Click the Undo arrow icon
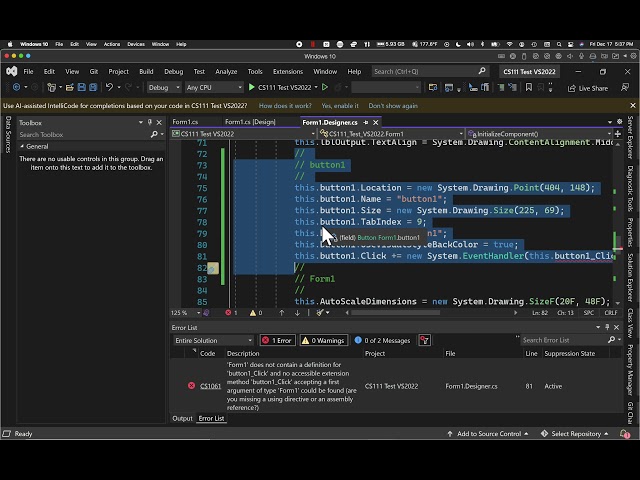640x480 pixels. pos(109,87)
